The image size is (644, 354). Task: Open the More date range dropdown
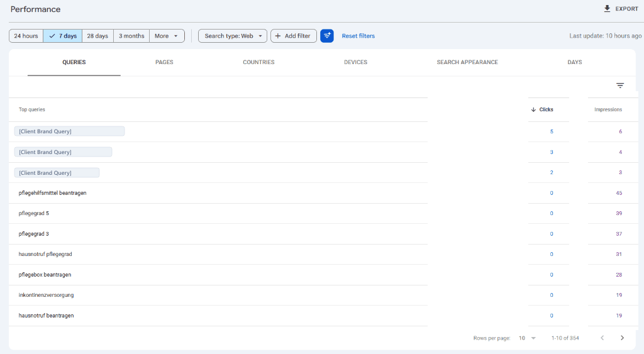(167, 36)
